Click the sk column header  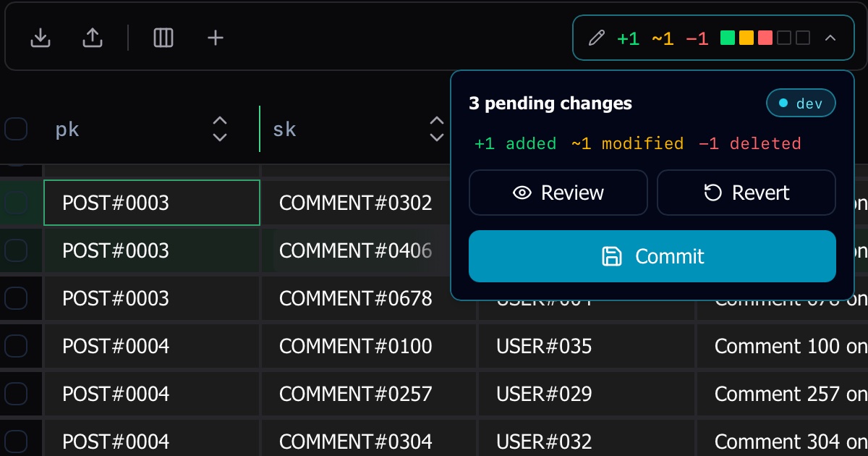coord(284,130)
